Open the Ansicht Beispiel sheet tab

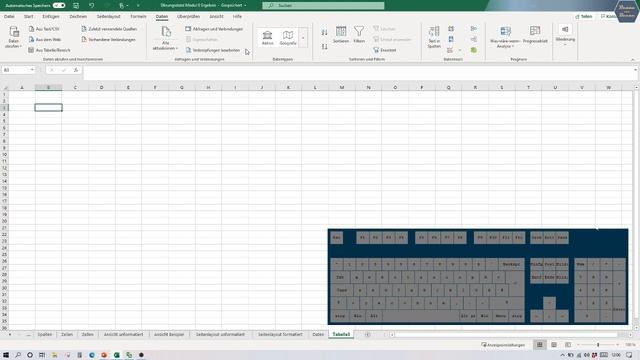pyautogui.click(x=169, y=334)
